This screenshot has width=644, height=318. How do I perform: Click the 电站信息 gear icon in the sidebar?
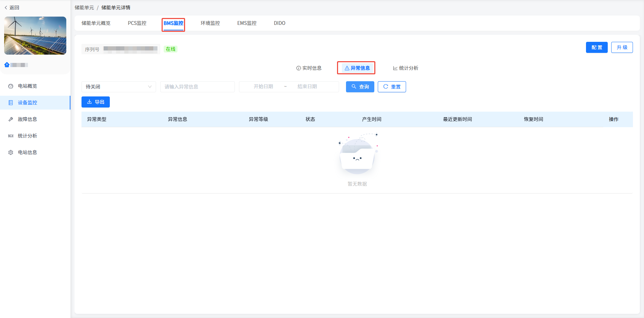11,152
